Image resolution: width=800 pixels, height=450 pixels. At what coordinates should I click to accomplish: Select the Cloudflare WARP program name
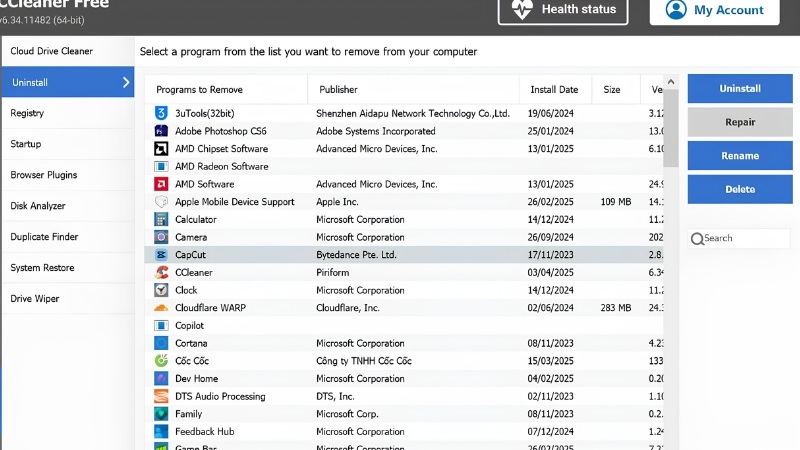[210, 308]
